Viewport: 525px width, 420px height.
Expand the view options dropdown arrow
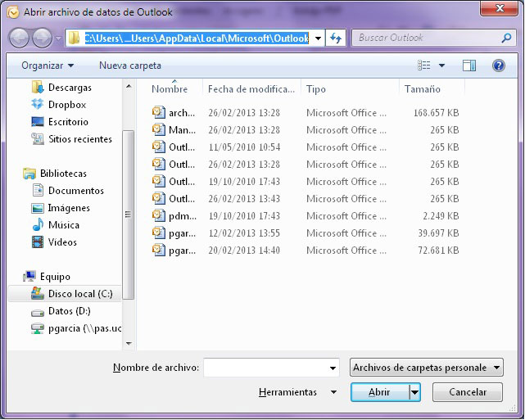tap(441, 65)
